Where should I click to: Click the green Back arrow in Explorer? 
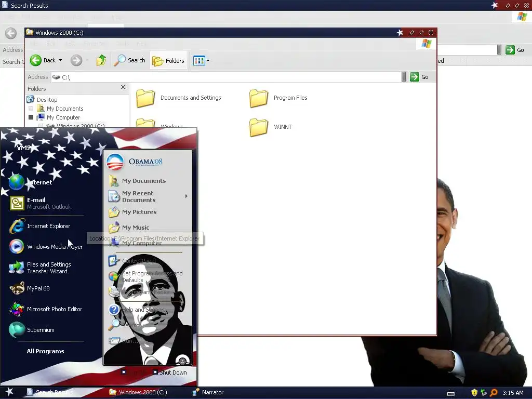pos(36,60)
